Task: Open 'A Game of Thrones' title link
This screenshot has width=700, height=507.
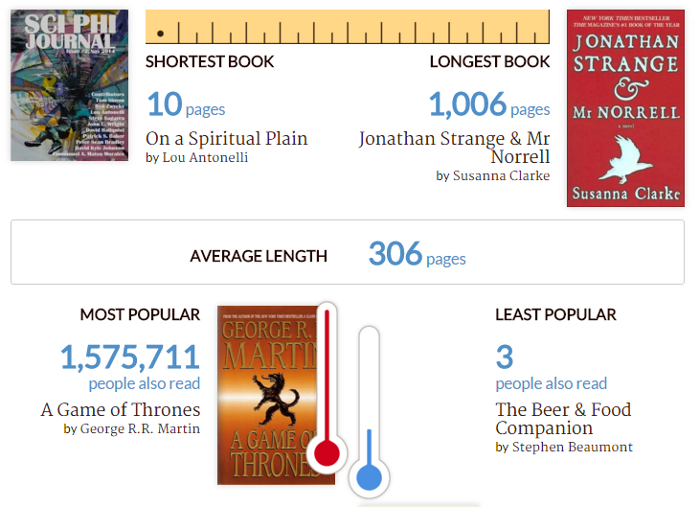Action: point(121,410)
